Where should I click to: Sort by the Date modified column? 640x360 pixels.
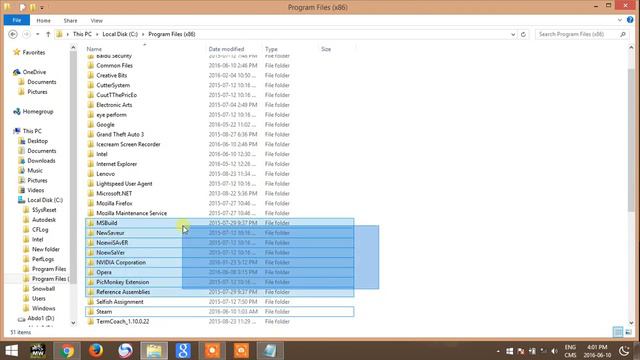(226, 49)
